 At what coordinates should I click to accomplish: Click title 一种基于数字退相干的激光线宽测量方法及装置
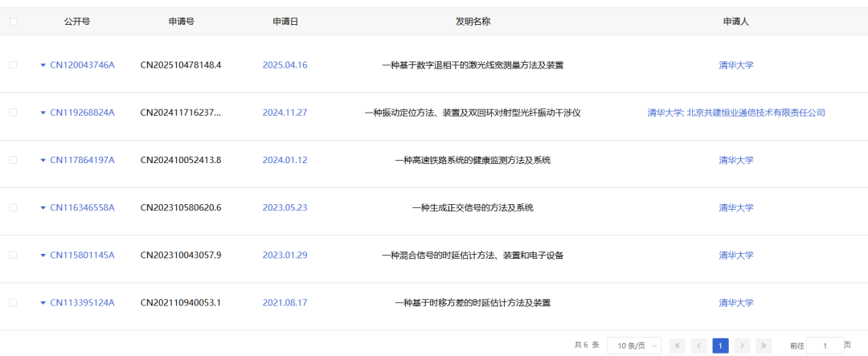(473, 65)
